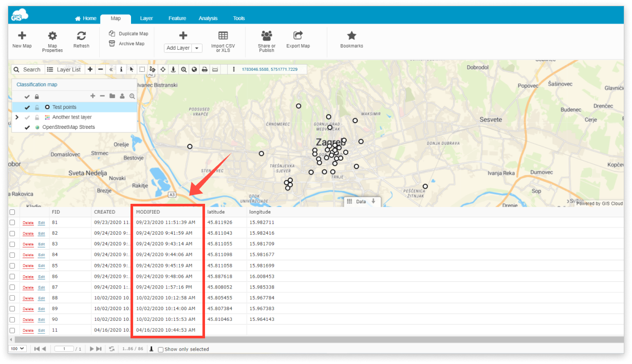Expand the Another test layer group
632x364 pixels.
pyautogui.click(x=17, y=117)
